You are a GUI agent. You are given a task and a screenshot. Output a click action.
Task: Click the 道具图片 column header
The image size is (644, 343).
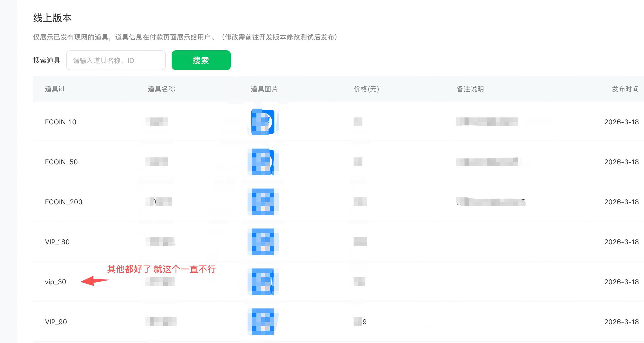click(264, 89)
